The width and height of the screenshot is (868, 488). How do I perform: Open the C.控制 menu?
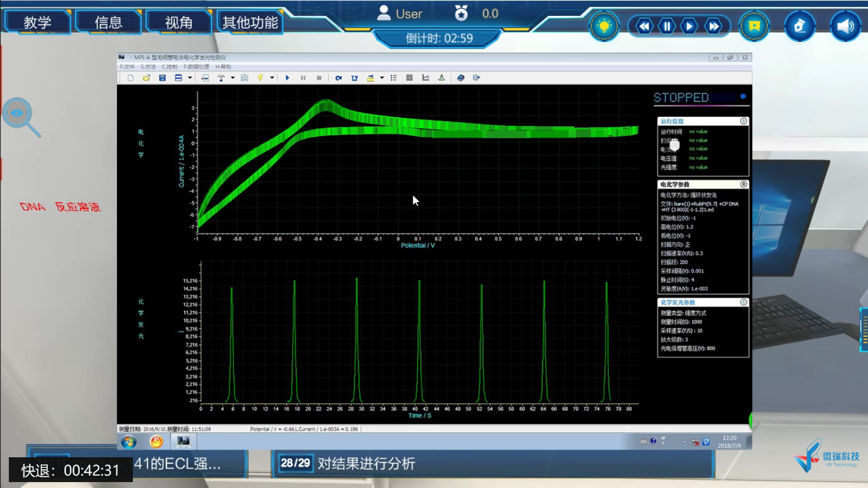(169, 67)
